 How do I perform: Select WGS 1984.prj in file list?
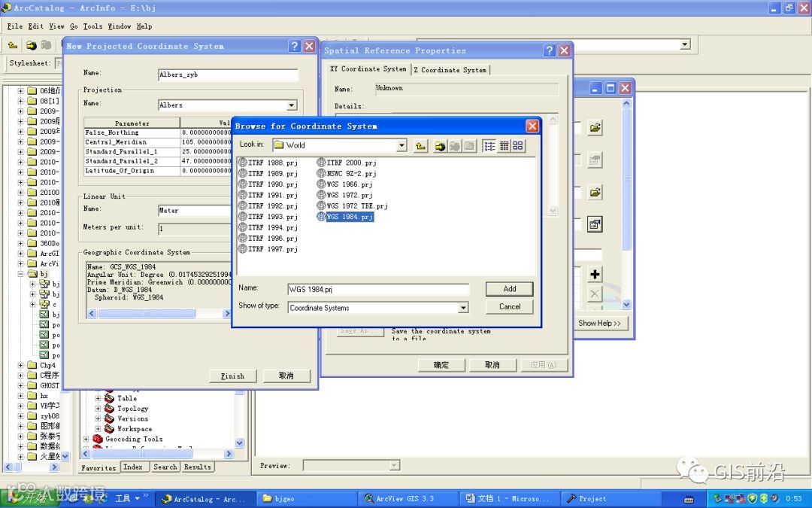tap(345, 217)
